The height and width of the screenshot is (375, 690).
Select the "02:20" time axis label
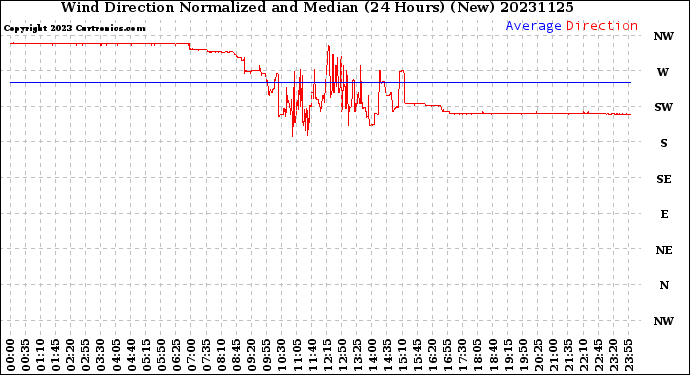tap(70, 355)
